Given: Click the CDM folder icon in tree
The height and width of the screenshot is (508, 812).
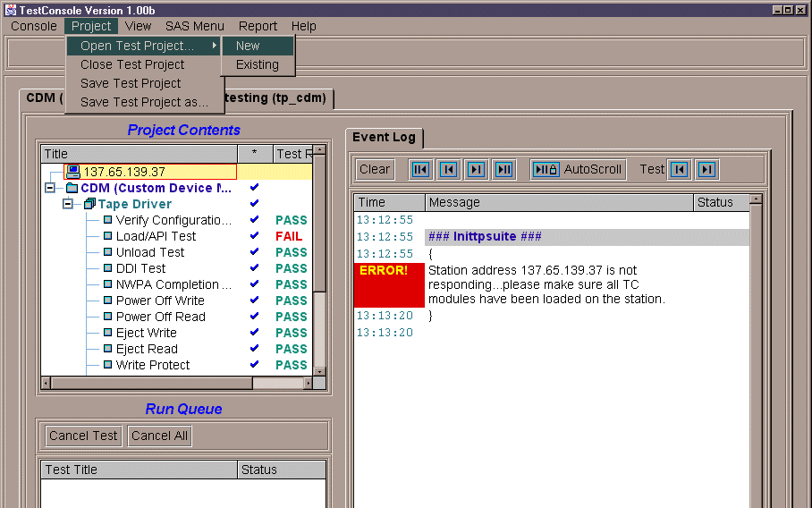Looking at the screenshot, I should pos(72,188).
